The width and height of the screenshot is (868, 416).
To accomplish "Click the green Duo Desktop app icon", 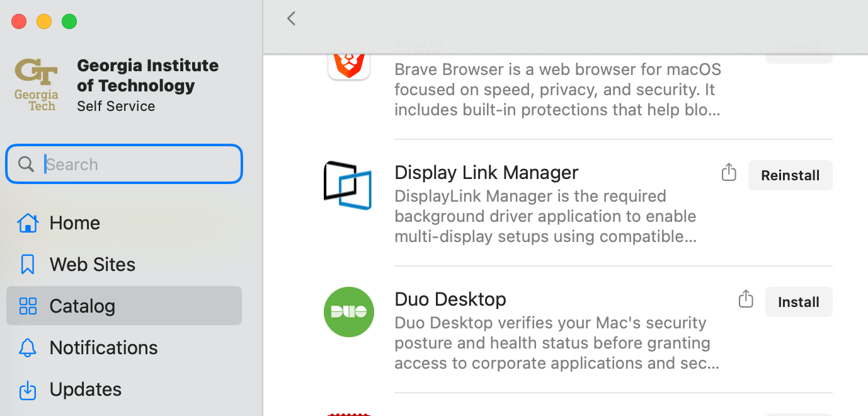I will [349, 312].
